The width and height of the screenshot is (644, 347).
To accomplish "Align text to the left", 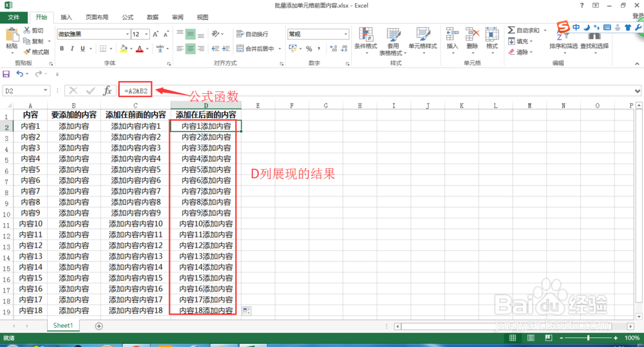I will (x=180, y=48).
